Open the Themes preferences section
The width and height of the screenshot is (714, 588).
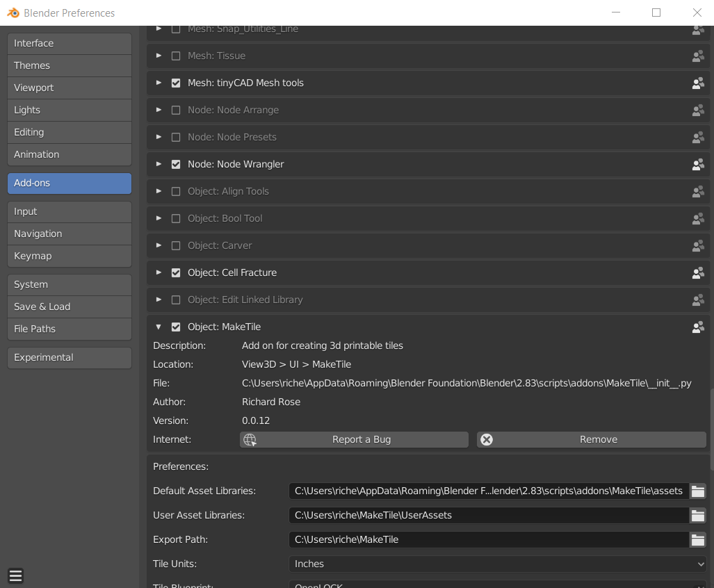click(x=70, y=65)
